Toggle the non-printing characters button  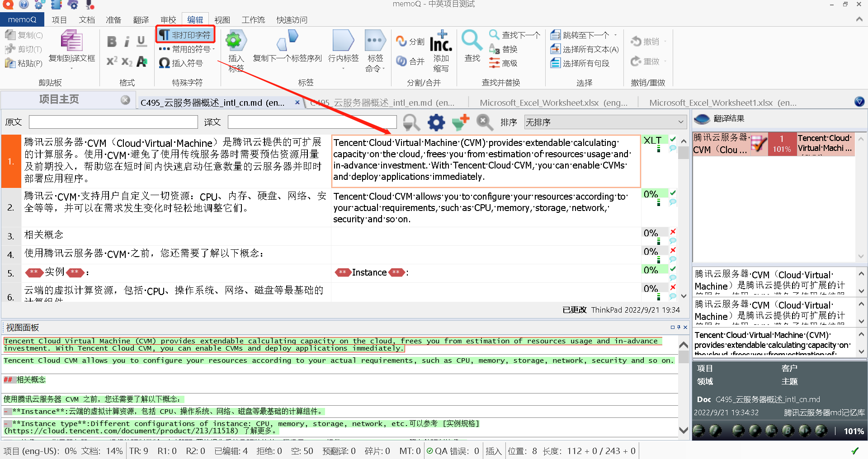tap(185, 35)
